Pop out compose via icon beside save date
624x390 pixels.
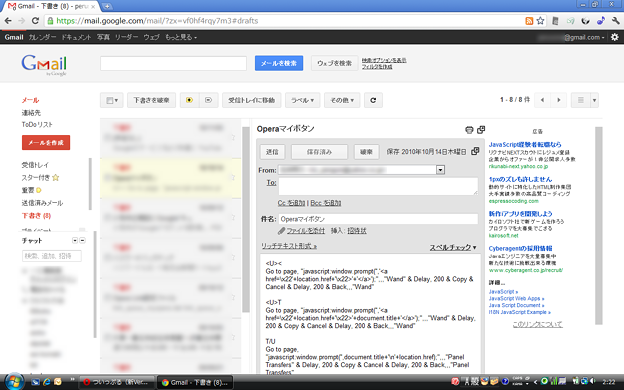point(475,151)
